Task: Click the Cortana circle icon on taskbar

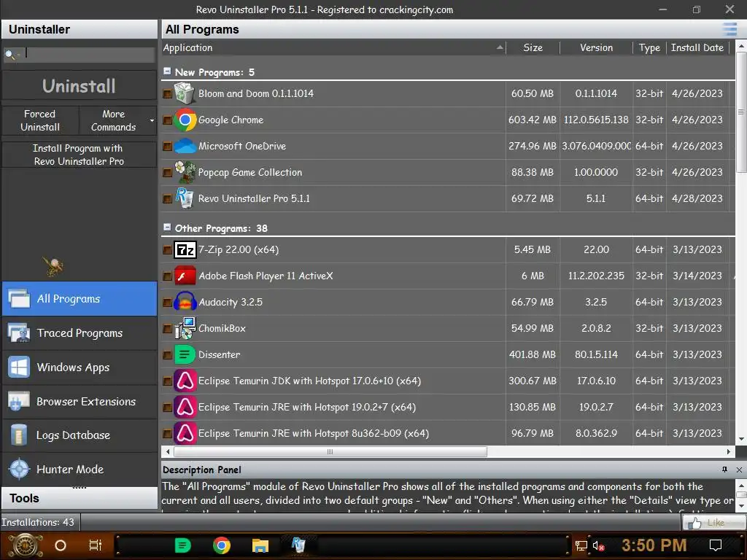Action: 61,545
